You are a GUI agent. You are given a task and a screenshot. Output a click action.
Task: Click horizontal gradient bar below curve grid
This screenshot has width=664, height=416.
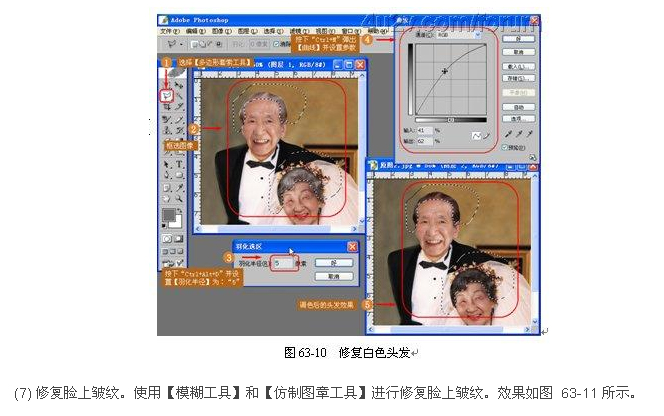(x=451, y=120)
